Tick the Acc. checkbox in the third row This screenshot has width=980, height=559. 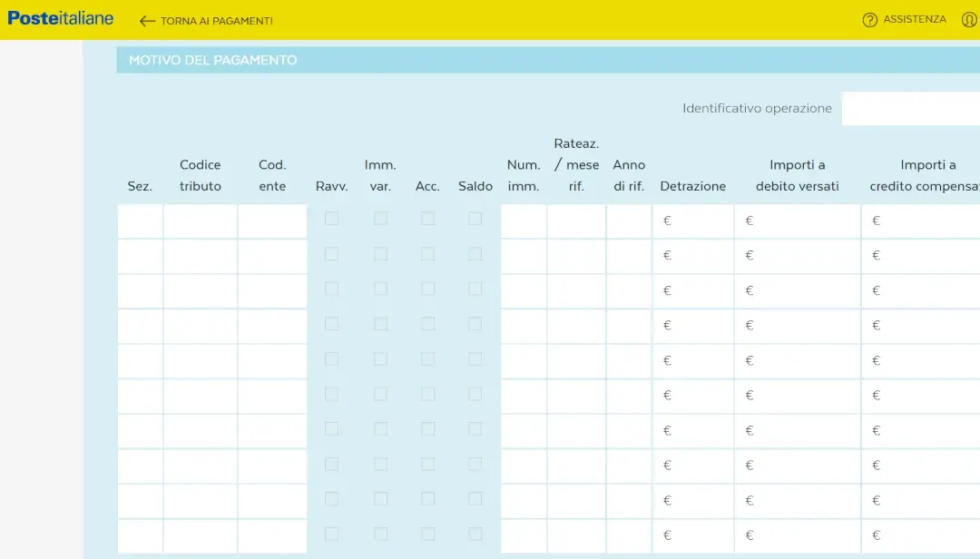(427, 289)
